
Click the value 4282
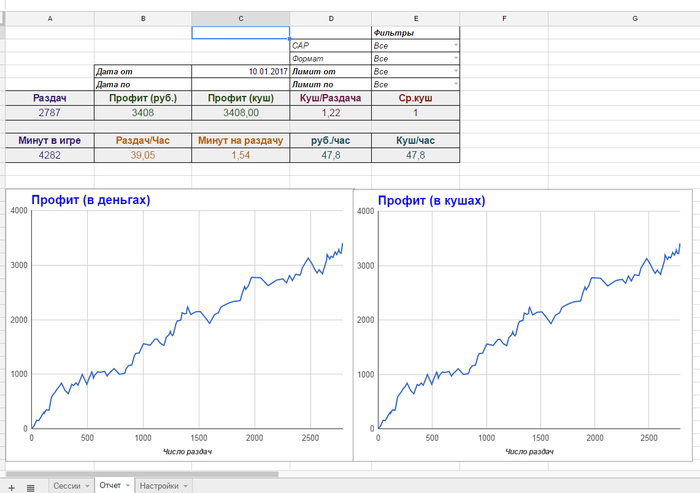click(50, 155)
